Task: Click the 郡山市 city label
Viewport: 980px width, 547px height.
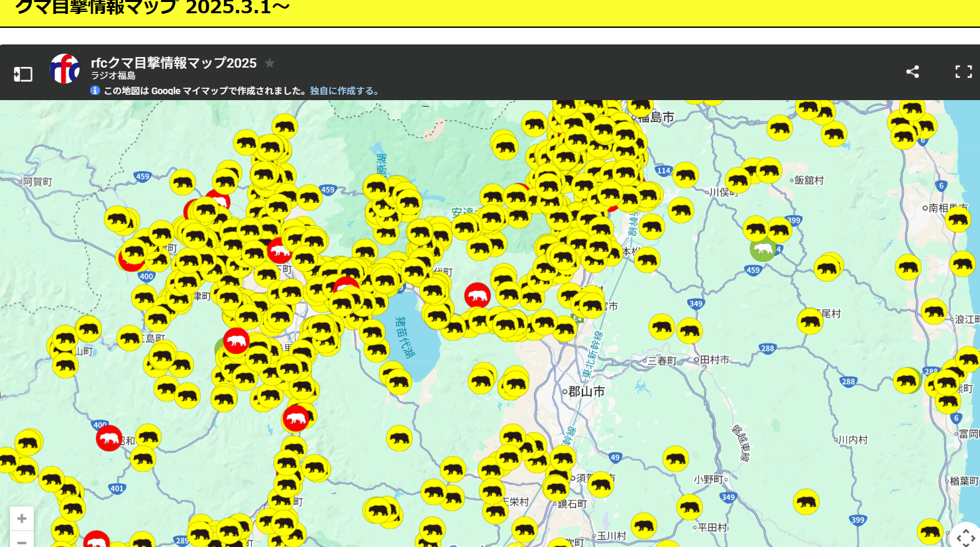Action: [x=586, y=392]
